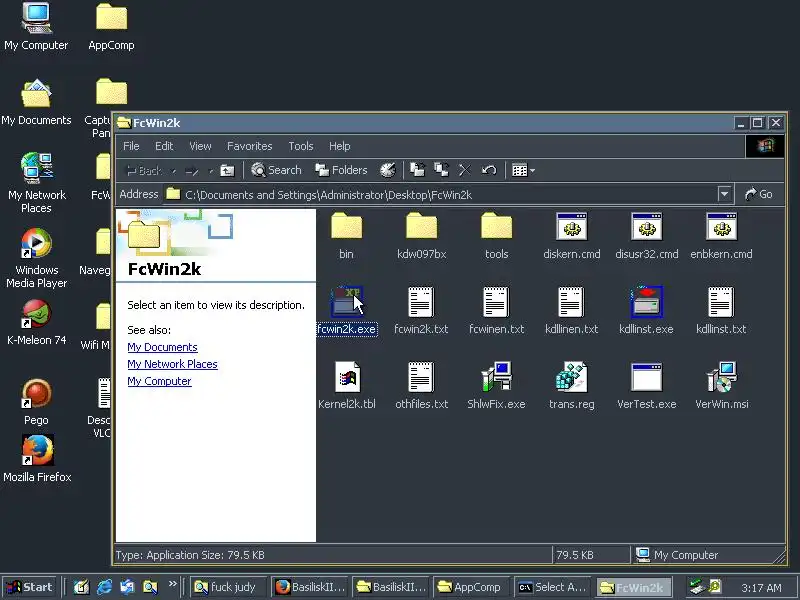Switch to the AppComp taskbar window
Viewport: 800px width, 600px height.
click(x=469, y=587)
